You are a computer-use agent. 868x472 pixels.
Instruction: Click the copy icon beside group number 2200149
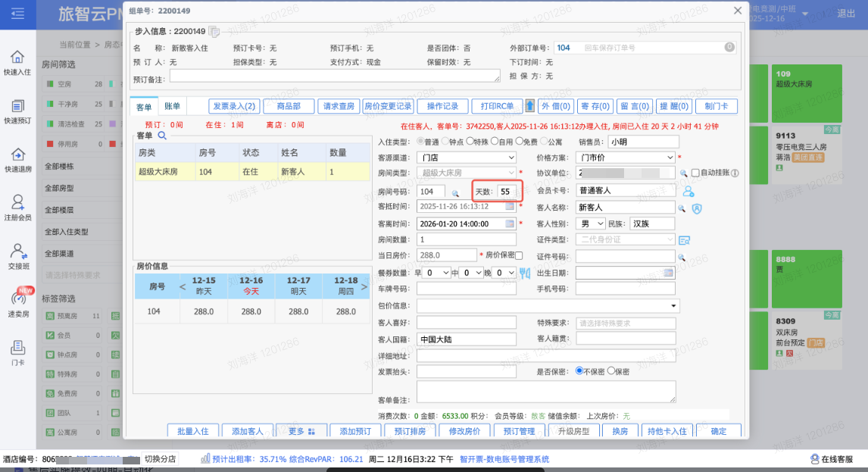click(214, 32)
